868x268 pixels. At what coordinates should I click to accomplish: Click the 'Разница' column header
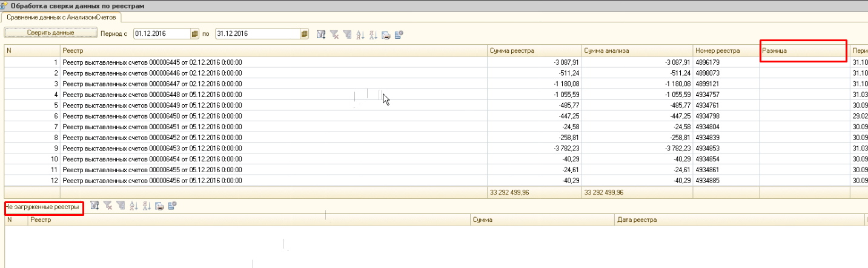pyautogui.click(x=803, y=51)
